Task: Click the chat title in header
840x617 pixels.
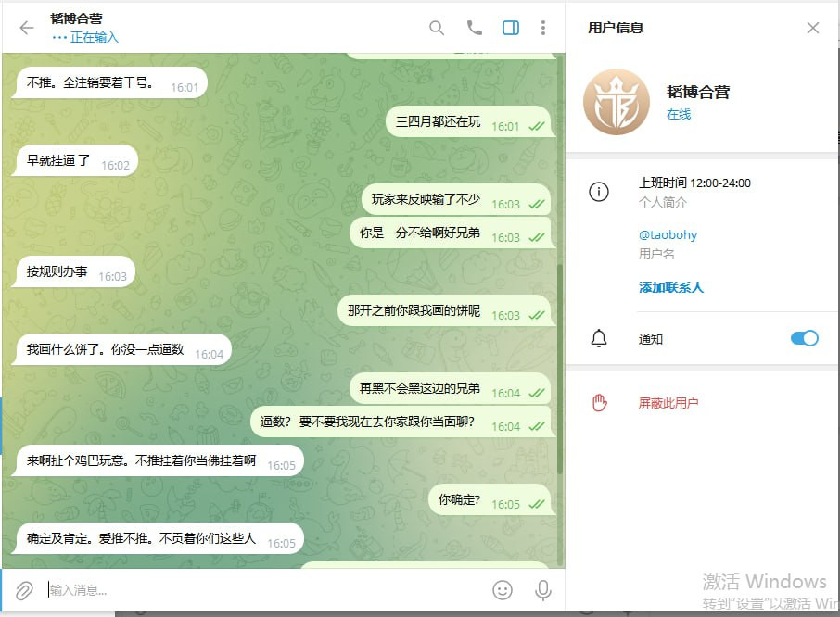Action: point(77,19)
